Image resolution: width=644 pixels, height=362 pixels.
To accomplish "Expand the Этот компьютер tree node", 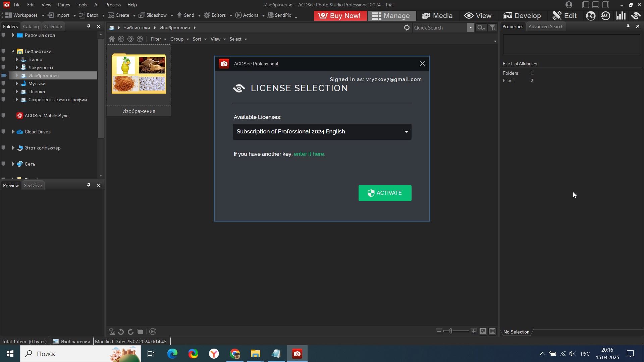I will pyautogui.click(x=13, y=148).
